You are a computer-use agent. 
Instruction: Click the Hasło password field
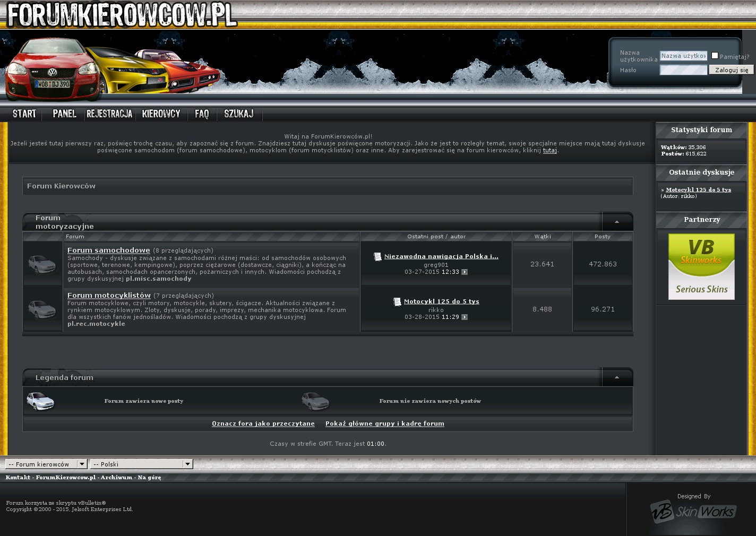tap(683, 70)
